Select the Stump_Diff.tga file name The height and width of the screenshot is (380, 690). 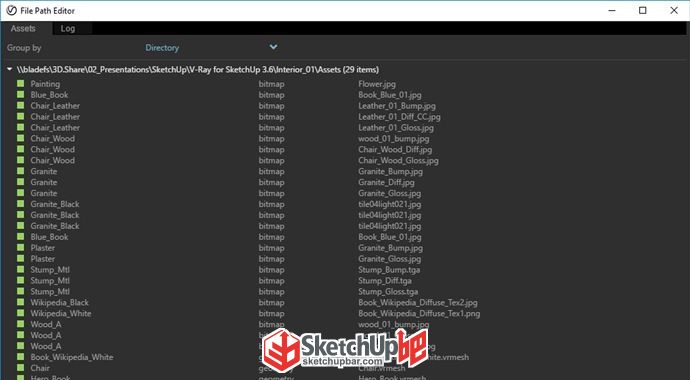[385, 281]
